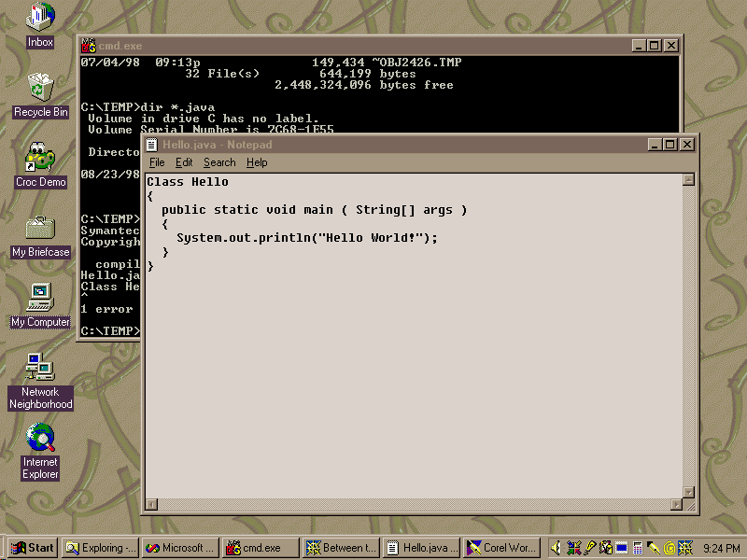This screenshot has height=560, width=747.
Task: Open the Help menu in Notepad
Action: (257, 162)
